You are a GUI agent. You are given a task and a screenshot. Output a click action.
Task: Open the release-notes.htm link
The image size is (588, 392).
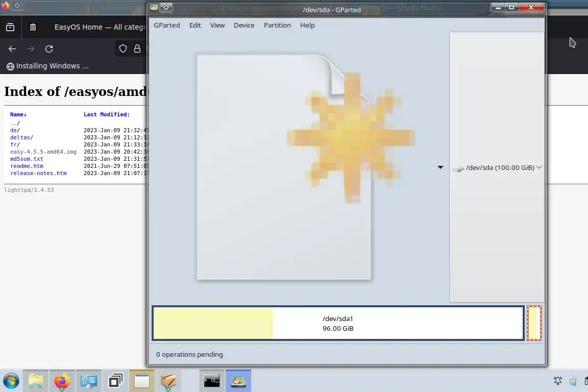[x=38, y=173]
